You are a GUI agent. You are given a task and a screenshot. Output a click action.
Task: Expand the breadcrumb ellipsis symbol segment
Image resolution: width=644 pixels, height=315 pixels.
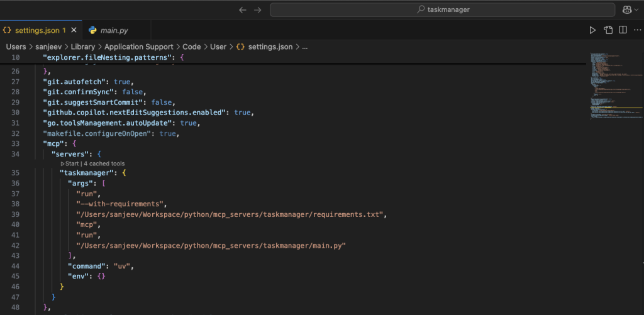point(305,47)
